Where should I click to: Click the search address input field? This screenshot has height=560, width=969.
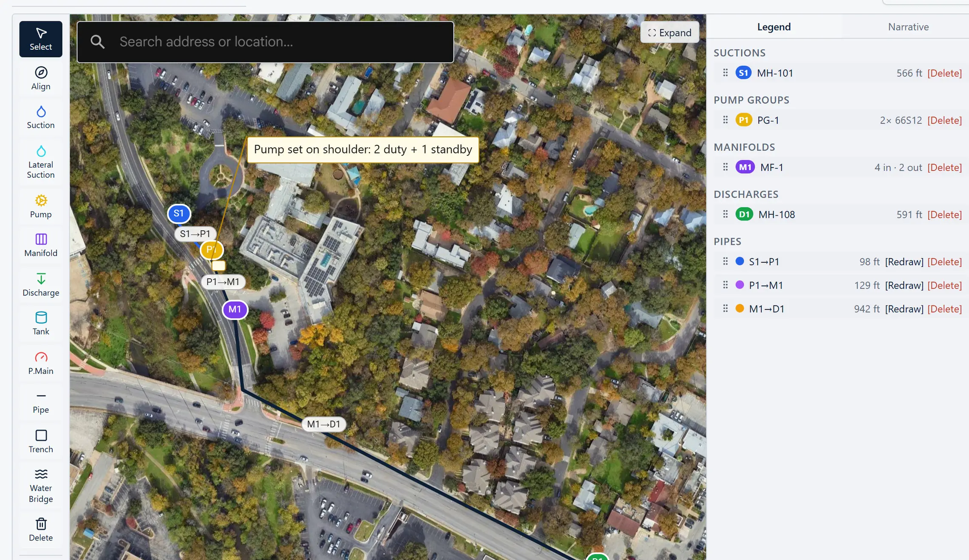click(x=265, y=42)
